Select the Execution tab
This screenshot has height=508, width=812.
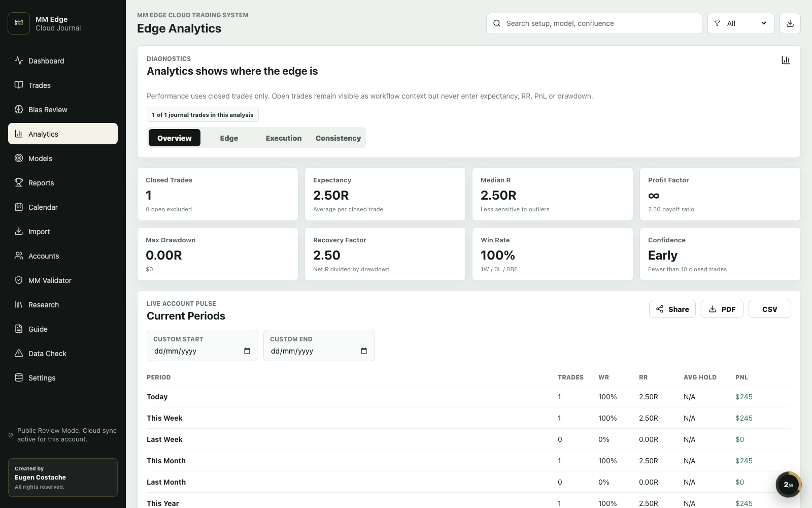coord(284,138)
